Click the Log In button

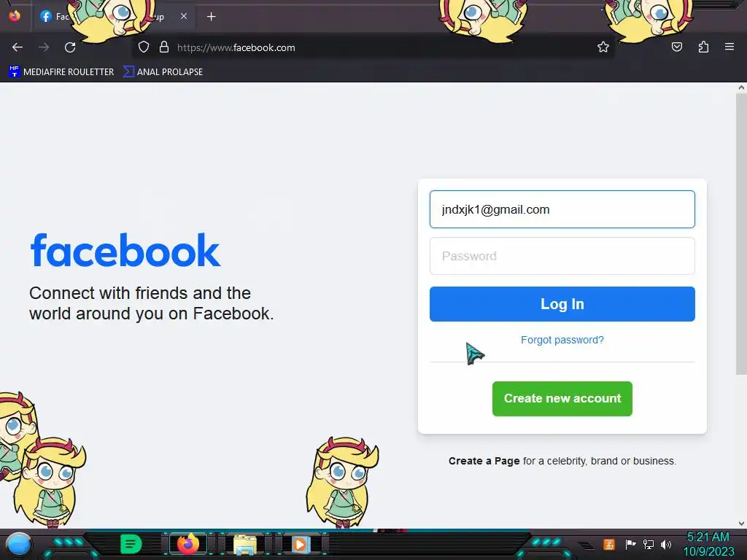click(x=562, y=304)
